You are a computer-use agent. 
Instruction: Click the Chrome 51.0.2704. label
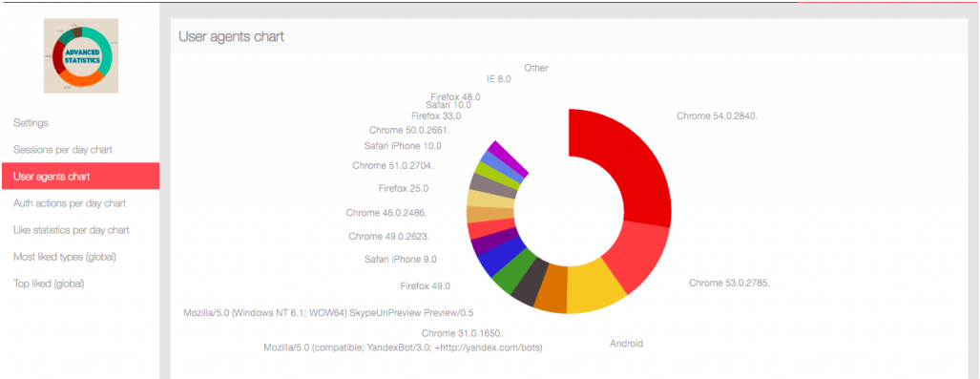coord(393,166)
